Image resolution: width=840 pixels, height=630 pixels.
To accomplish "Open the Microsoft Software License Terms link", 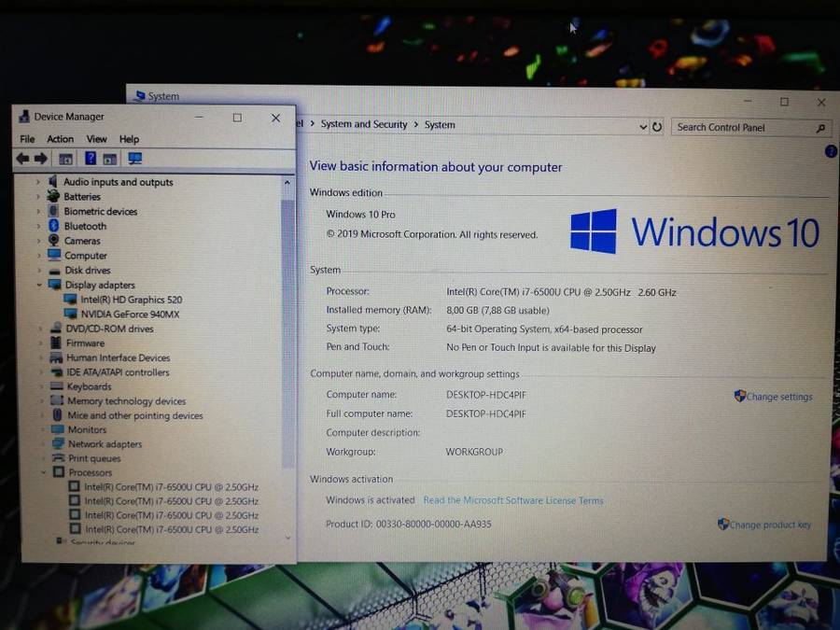I will point(513,499).
